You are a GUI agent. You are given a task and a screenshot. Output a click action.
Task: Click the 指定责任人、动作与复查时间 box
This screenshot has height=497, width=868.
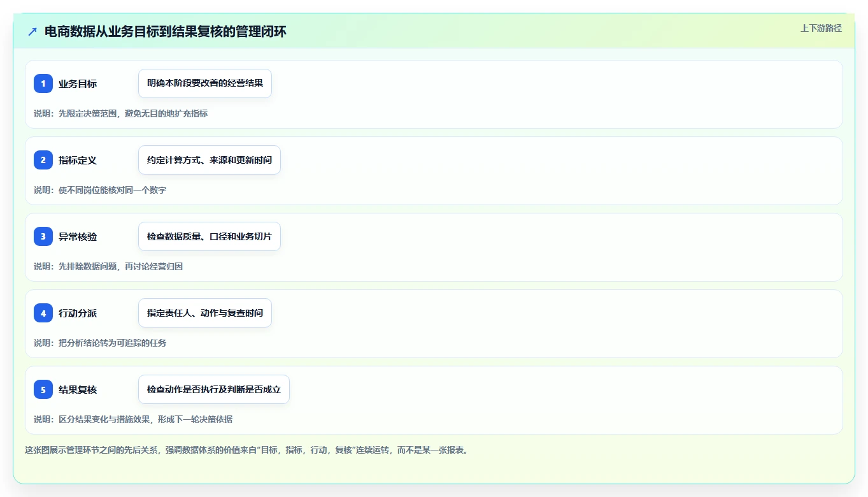coord(205,313)
